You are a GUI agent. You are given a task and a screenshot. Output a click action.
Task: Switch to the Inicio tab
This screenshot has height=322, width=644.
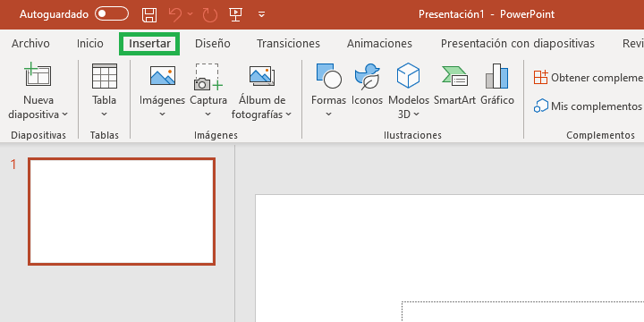[90, 44]
